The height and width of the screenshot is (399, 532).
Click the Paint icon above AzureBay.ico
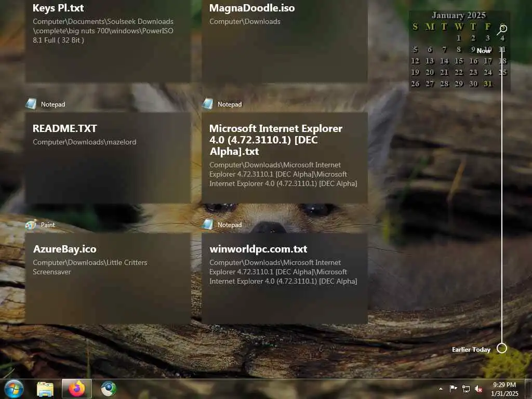tap(31, 224)
